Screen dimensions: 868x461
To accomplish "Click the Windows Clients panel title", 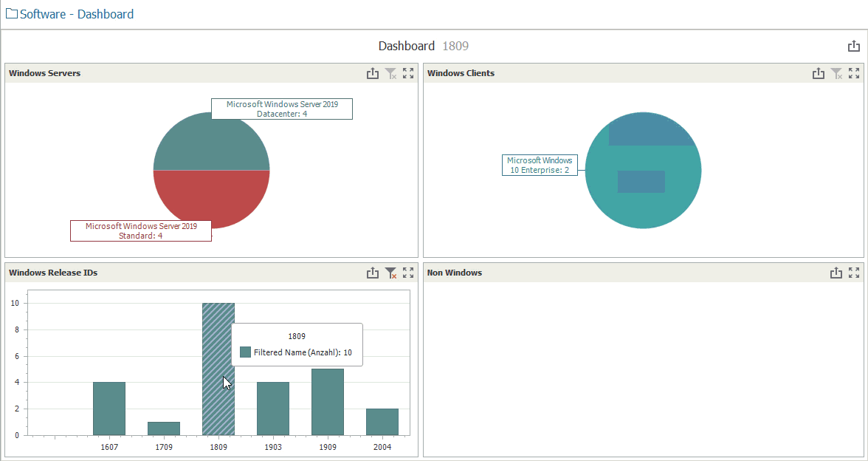I will (461, 73).
